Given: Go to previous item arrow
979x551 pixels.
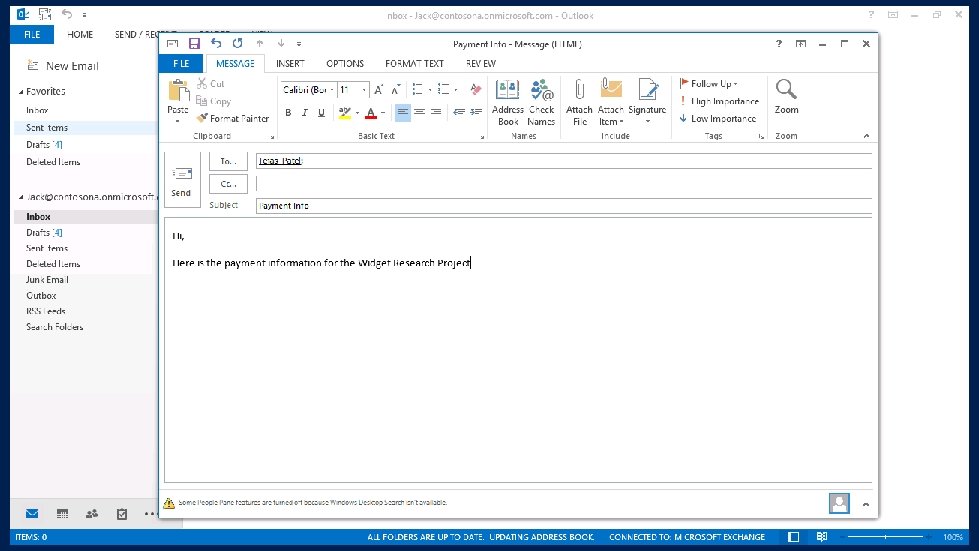Looking at the screenshot, I should 260,43.
